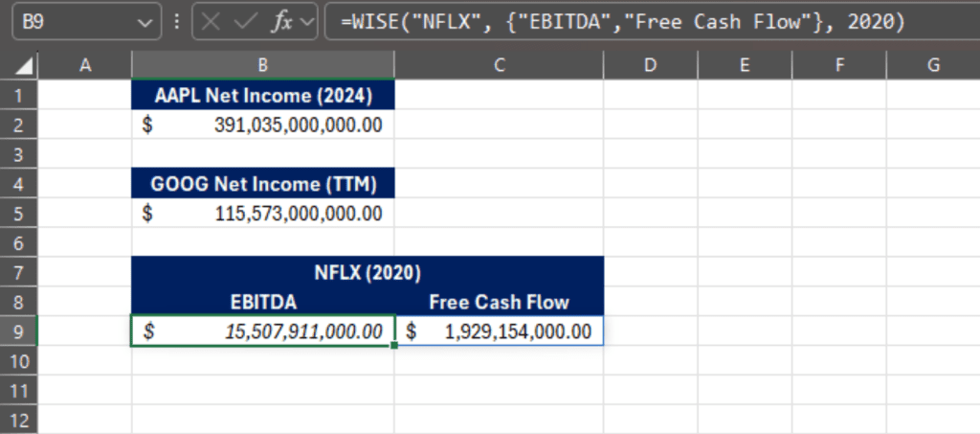Select row 11 header
The width and height of the screenshot is (980, 434).
click(19, 391)
